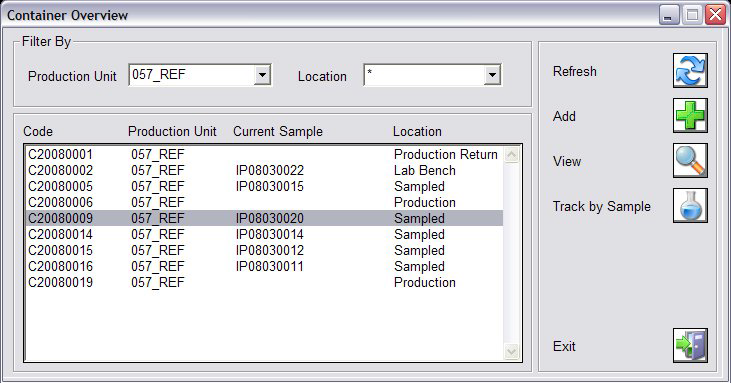731x383 pixels.
Task: Minimize the Container Overview window
Action: click(669, 15)
